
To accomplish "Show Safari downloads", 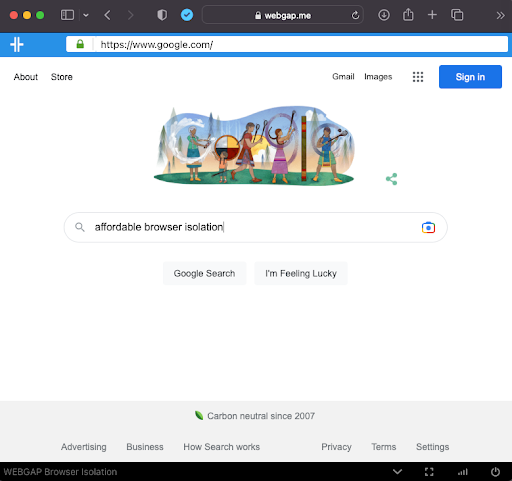I will (384, 15).
